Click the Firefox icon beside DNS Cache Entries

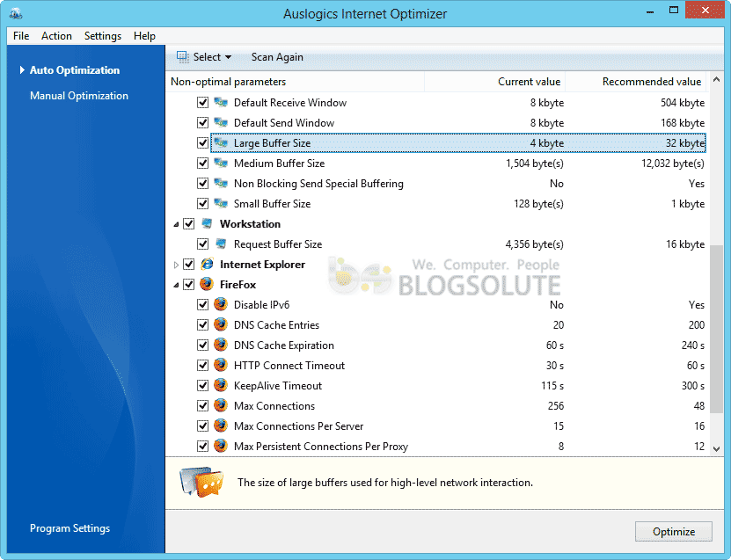221,324
